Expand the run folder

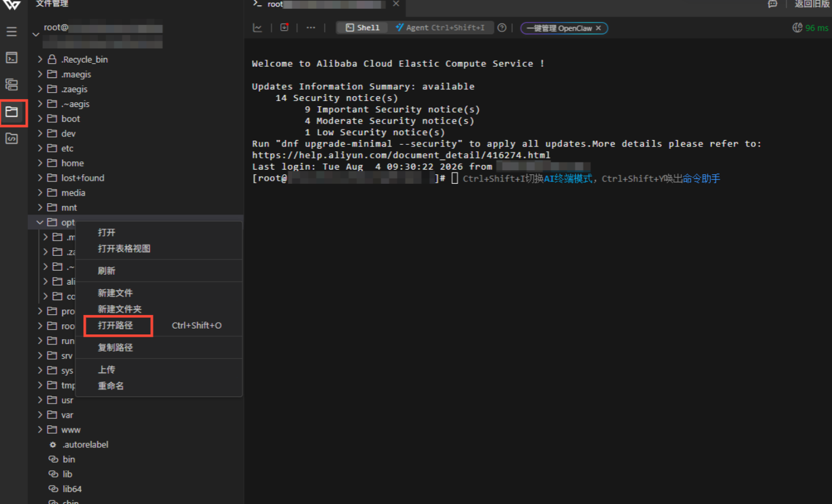(40, 341)
